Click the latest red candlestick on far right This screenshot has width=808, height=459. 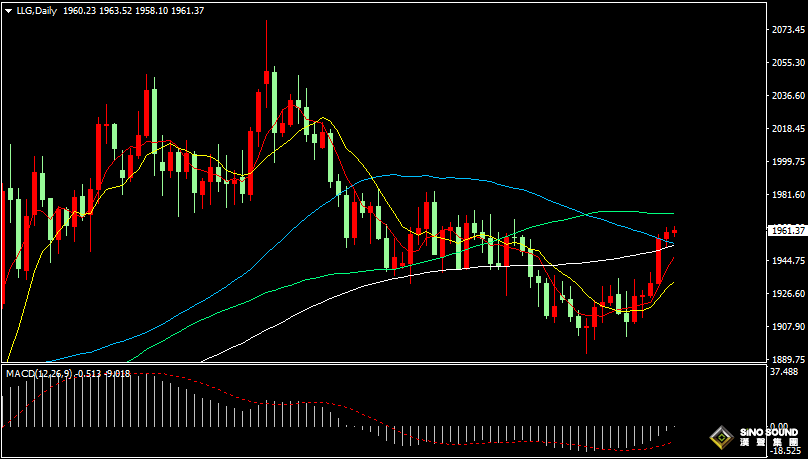point(674,231)
